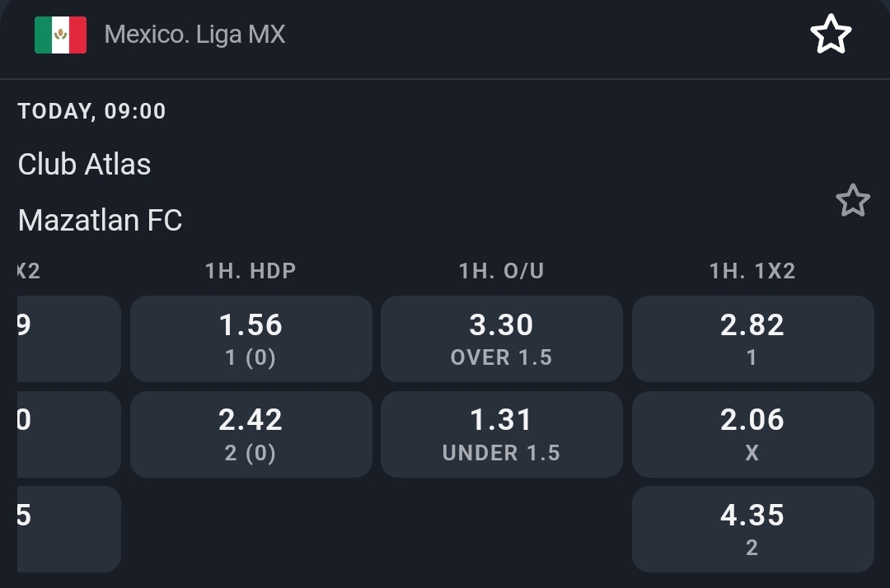Select the 1H. O/U market header

501,271
